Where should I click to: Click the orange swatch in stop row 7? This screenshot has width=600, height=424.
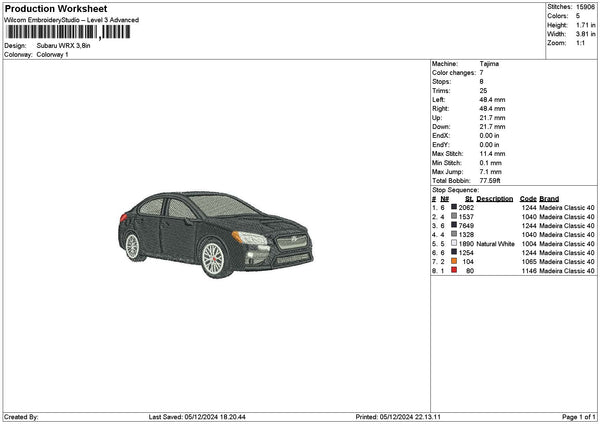(x=454, y=261)
